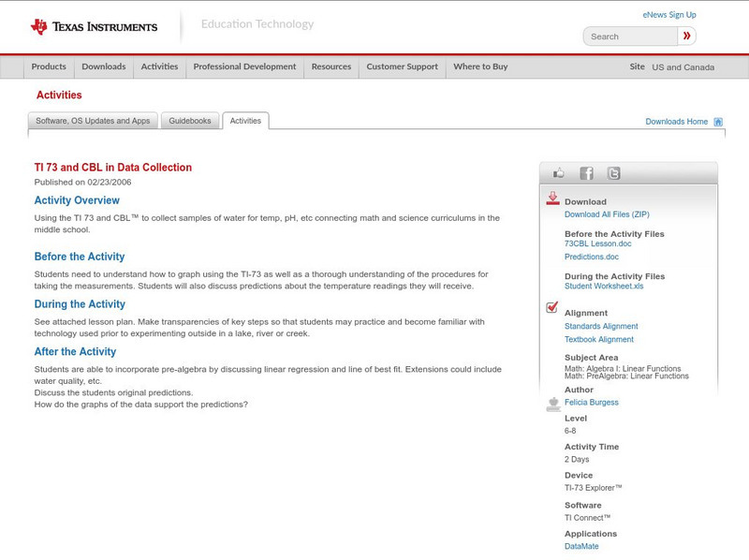
Task: View author Felicia Burgess profile
Action: [592, 403]
